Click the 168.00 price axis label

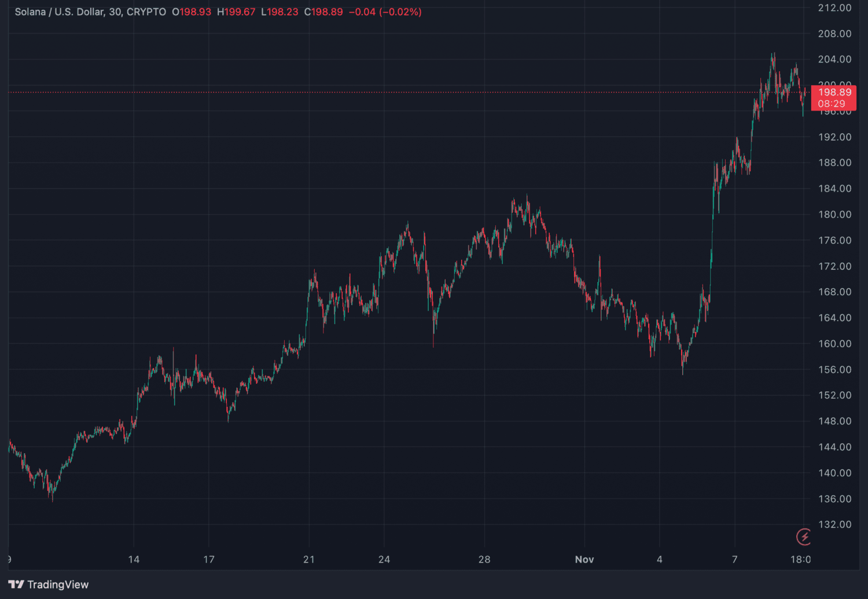(x=834, y=292)
